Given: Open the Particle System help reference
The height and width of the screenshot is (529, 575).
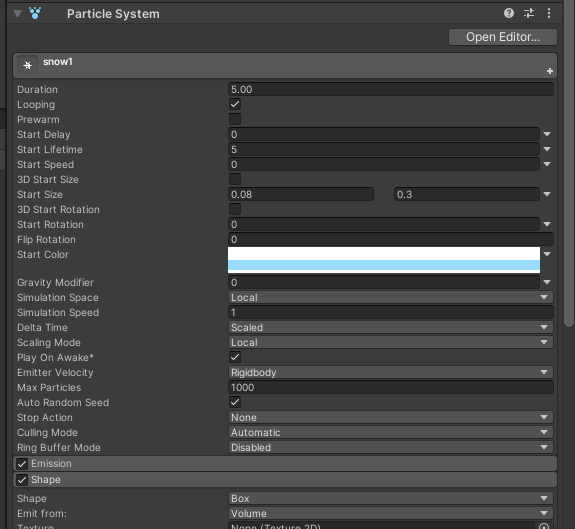Looking at the screenshot, I should pyautogui.click(x=509, y=14).
